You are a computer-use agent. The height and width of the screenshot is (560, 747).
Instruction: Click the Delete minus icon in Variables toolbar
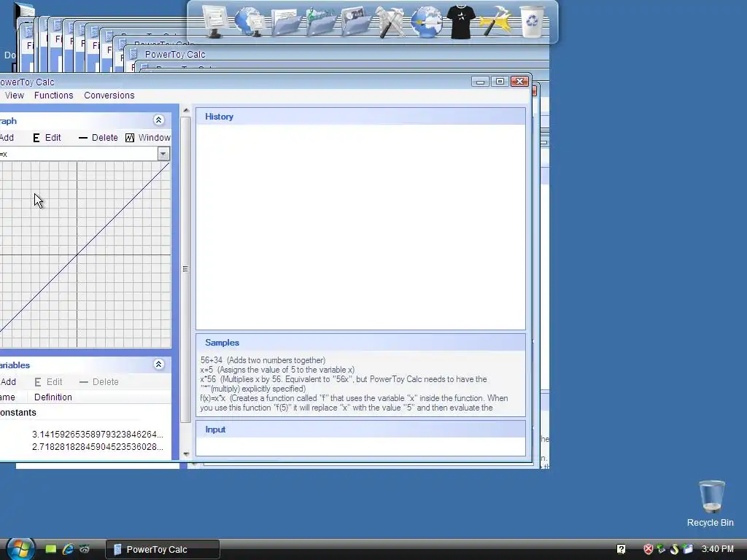pos(84,382)
